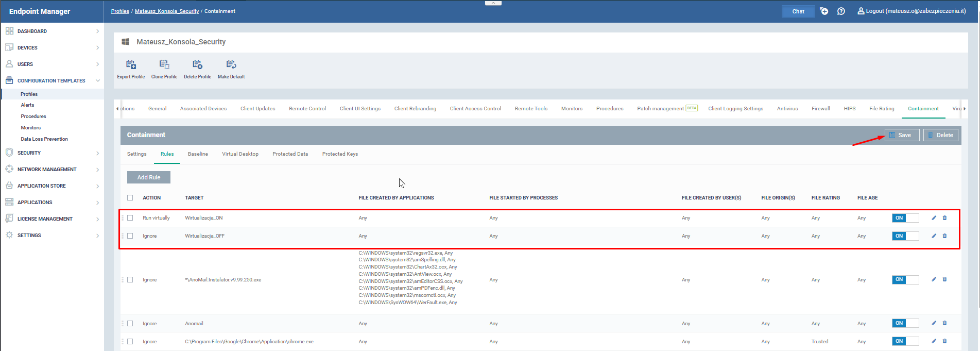Expand the Security sidebar menu

[x=51, y=153]
